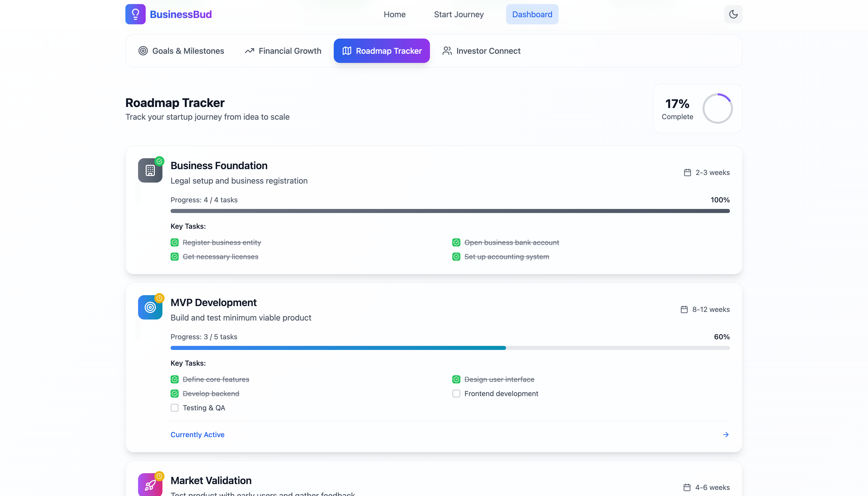Click the green completed badge on Business Foundation
This screenshot has height=496, width=868.
point(160,161)
